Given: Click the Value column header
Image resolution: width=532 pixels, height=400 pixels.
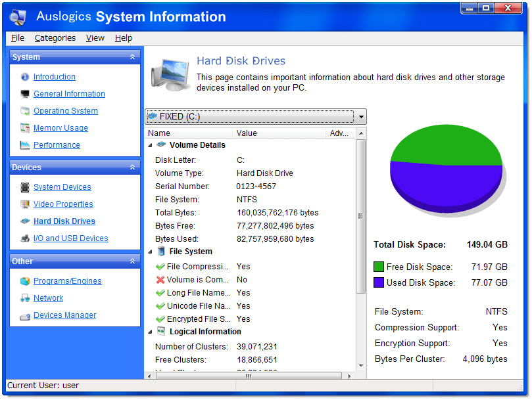Looking at the screenshot, I should 279,133.
